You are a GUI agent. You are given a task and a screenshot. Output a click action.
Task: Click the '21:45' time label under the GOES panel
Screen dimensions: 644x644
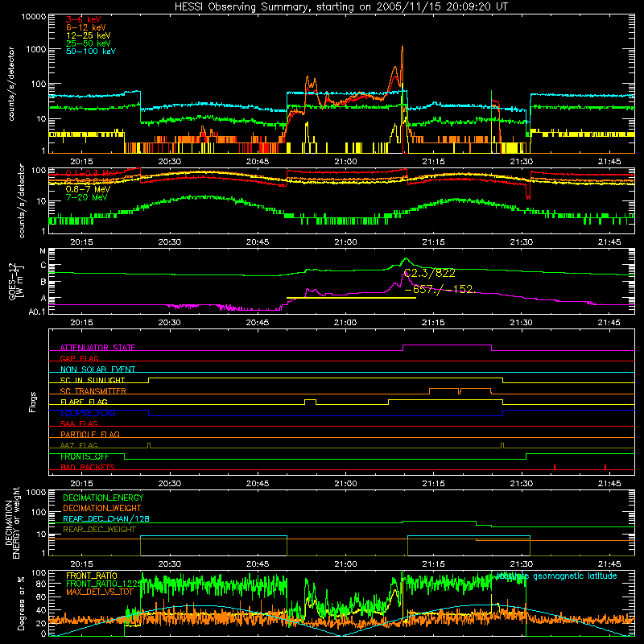tap(609, 323)
